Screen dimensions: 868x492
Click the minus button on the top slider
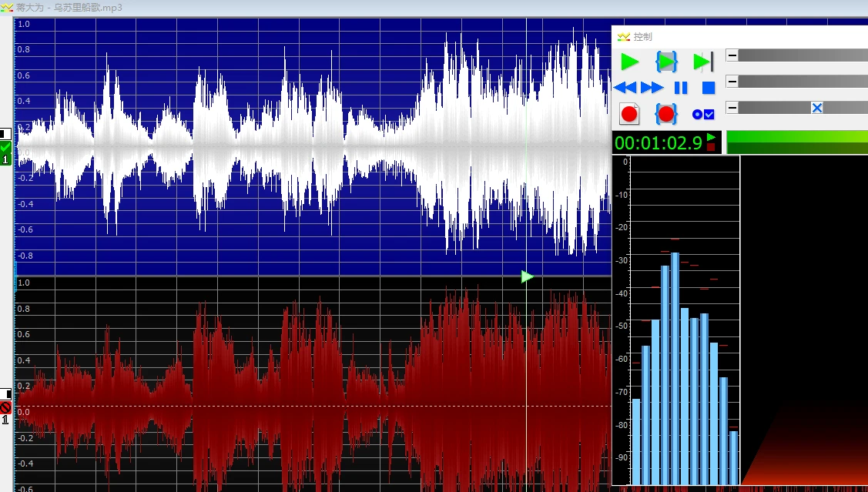click(x=732, y=55)
